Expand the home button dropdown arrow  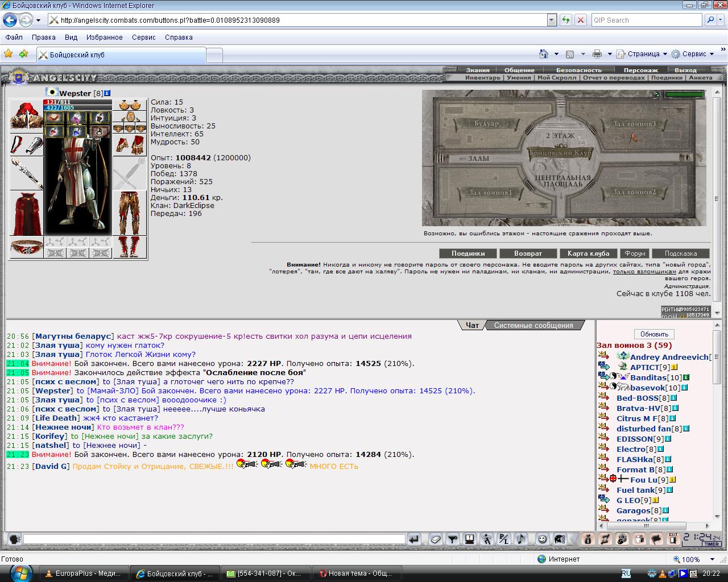point(556,54)
